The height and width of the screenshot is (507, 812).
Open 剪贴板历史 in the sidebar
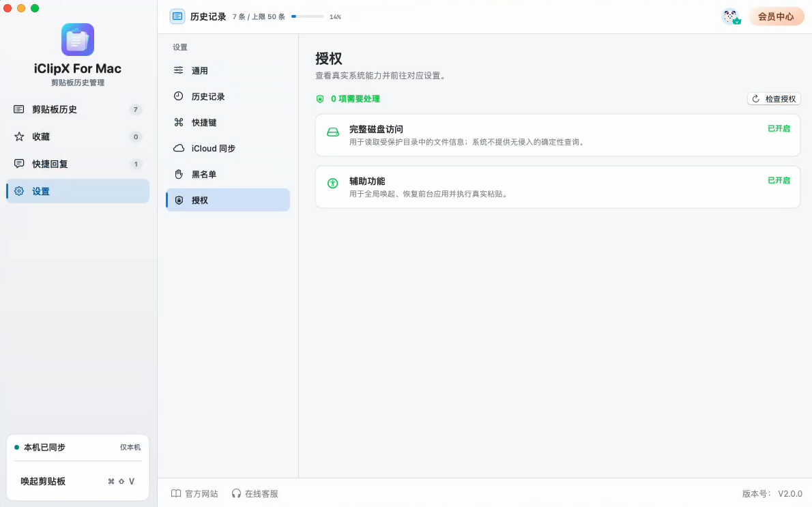point(78,109)
